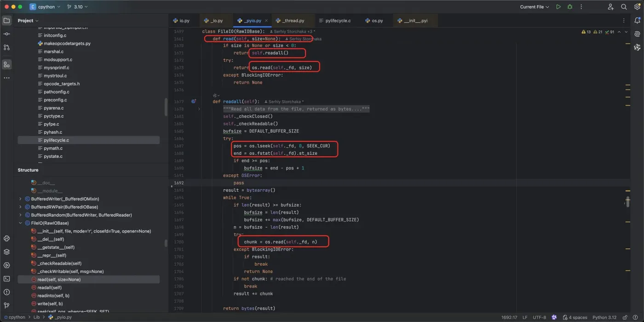Click the editor vertical scrollbar thumb
Image resolution: width=644 pixels, height=322 pixels.
pos(627,202)
